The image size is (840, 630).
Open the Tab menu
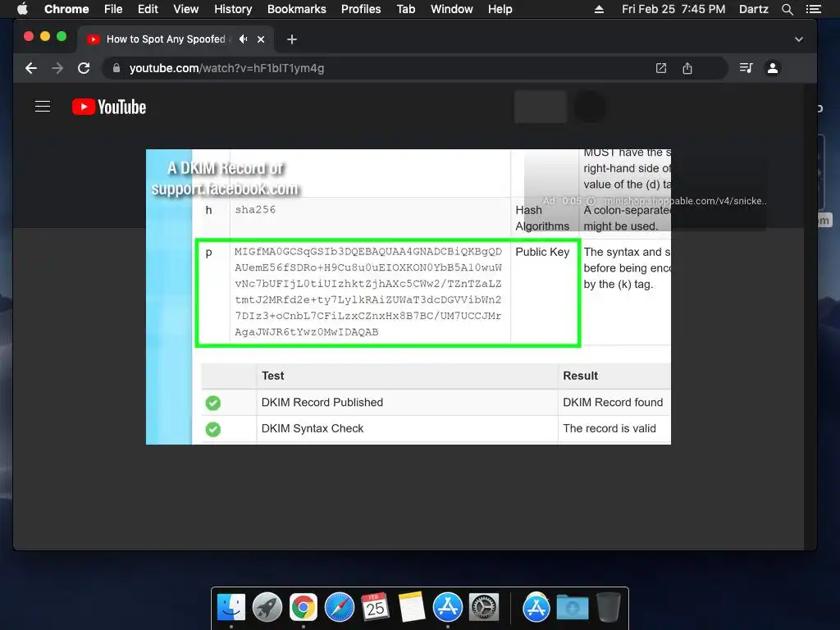pyautogui.click(x=405, y=9)
